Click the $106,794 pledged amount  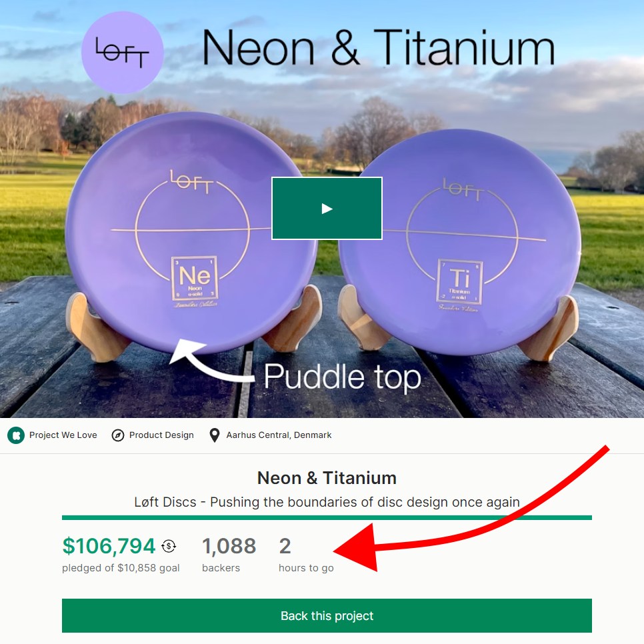pos(109,546)
